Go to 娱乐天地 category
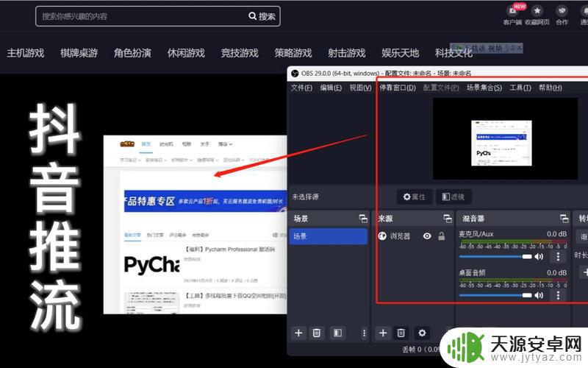Screen dimensions: 588x368 [x=400, y=53]
